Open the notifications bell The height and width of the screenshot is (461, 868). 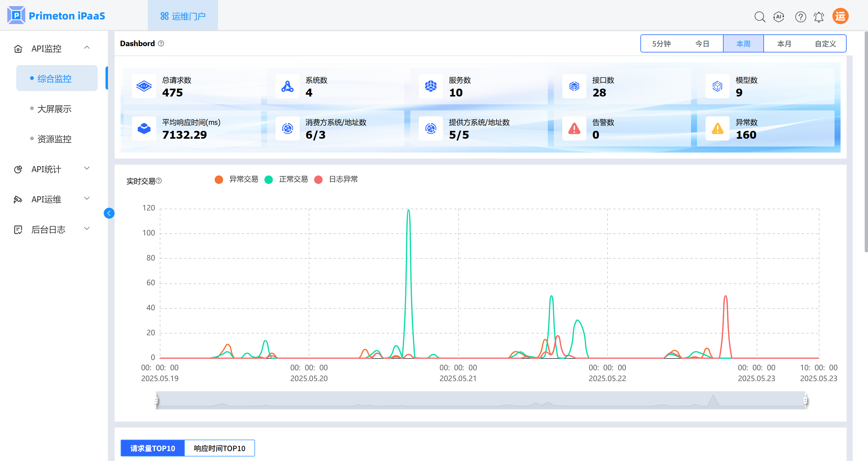pyautogui.click(x=819, y=17)
